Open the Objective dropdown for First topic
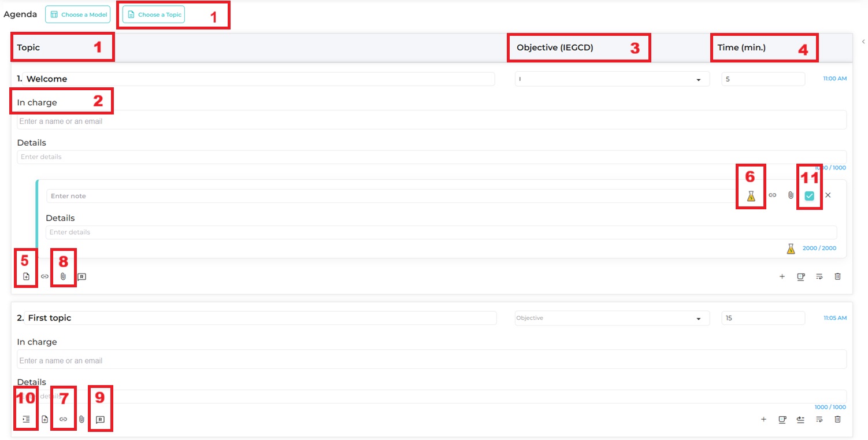The height and width of the screenshot is (440, 868). (x=611, y=318)
